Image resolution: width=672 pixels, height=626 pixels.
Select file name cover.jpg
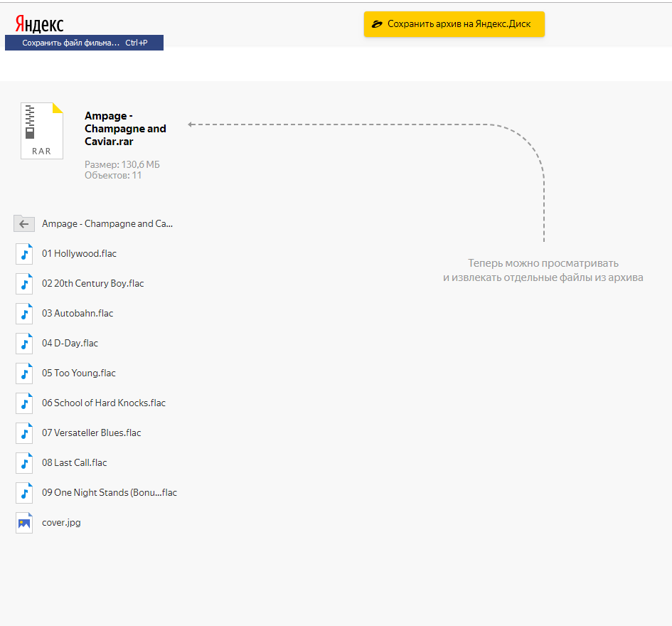(61, 523)
